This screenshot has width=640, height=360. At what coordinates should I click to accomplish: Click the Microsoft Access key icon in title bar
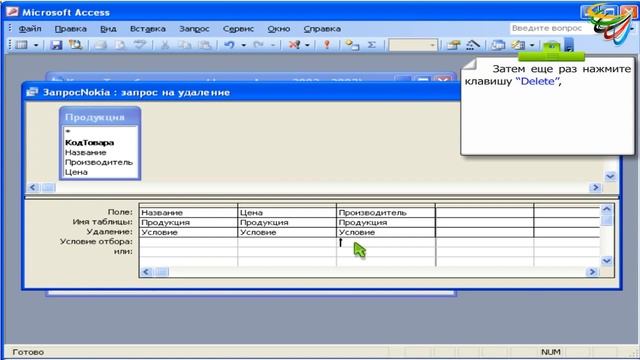coord(12,12)
